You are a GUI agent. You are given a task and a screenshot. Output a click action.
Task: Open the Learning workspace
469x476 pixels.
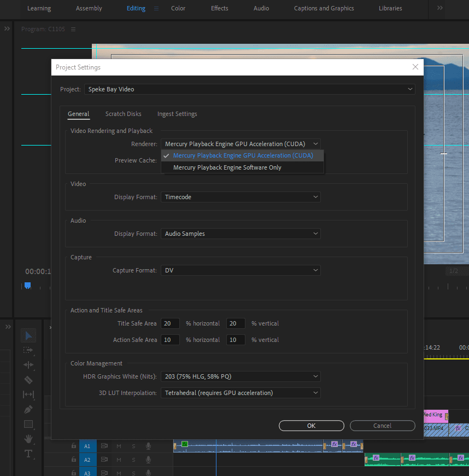[x=39, y=9]
